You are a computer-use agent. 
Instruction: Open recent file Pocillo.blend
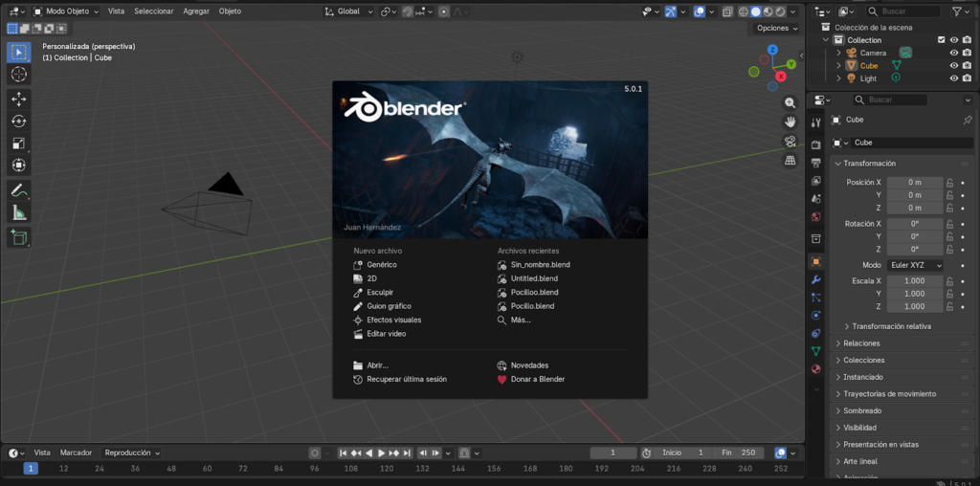pyautogui.click(x=532, y=306)
